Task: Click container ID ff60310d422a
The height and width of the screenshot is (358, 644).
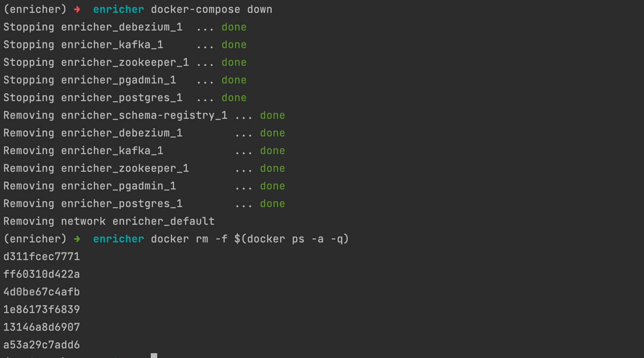Action: point(42,274)
